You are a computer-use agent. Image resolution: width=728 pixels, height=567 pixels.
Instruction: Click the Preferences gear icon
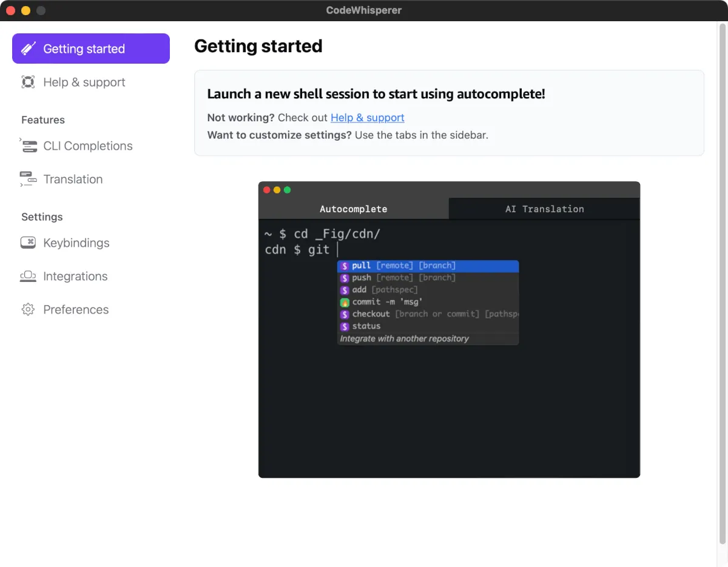tap(28, 309)
